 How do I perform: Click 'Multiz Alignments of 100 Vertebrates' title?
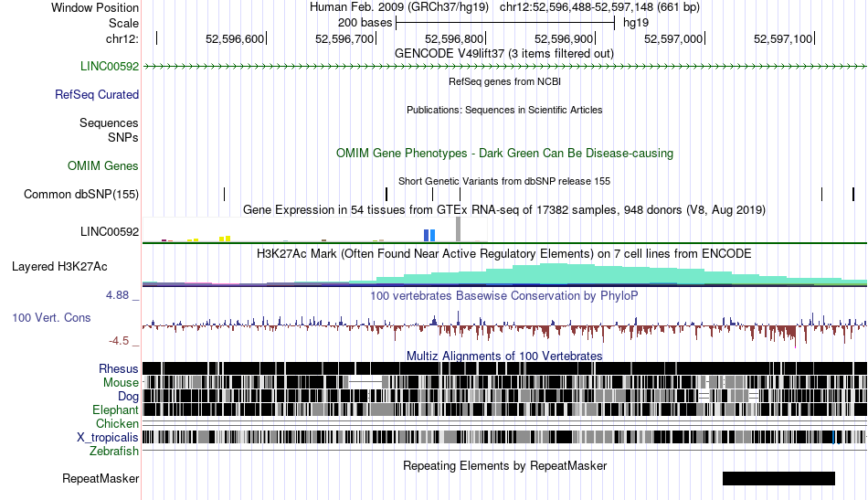click(504, 356)
